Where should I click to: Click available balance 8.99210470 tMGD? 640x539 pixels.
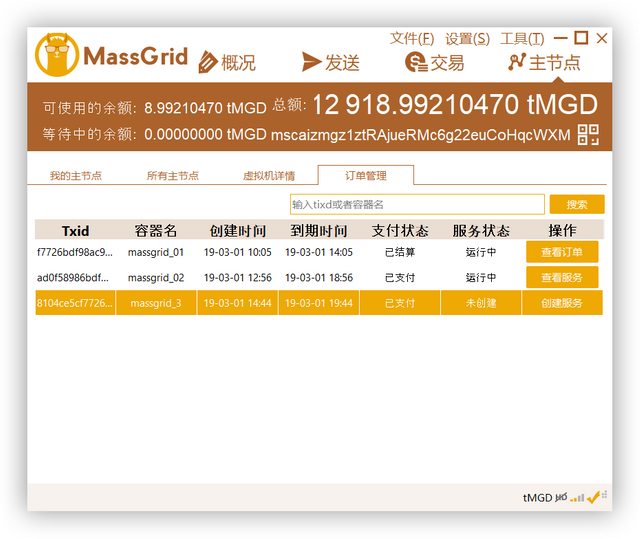point(205,108)
